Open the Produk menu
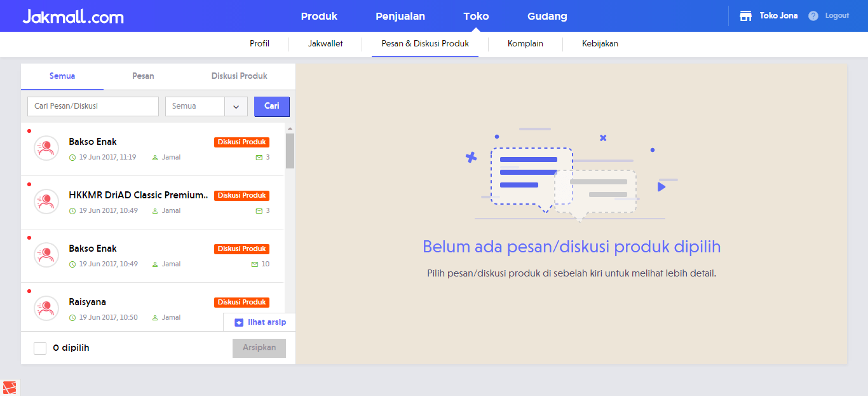868x396 pixels. pos(319,16)
